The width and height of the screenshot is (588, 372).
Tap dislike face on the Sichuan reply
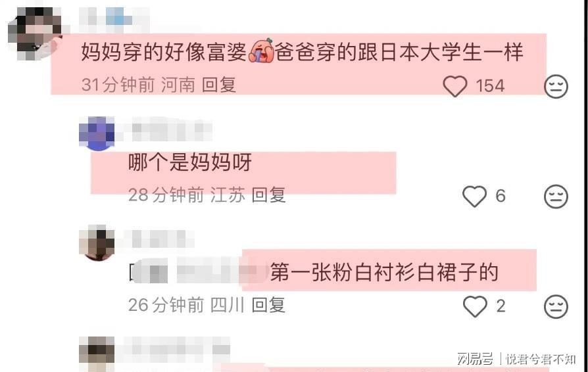pos(556,306)
